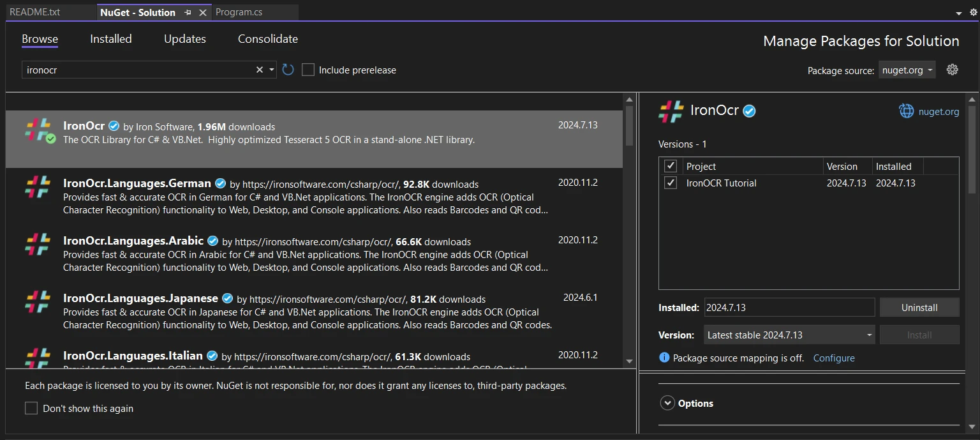Click the Uninstall button
Screen dimensions: 980x440
coord(919,307)
